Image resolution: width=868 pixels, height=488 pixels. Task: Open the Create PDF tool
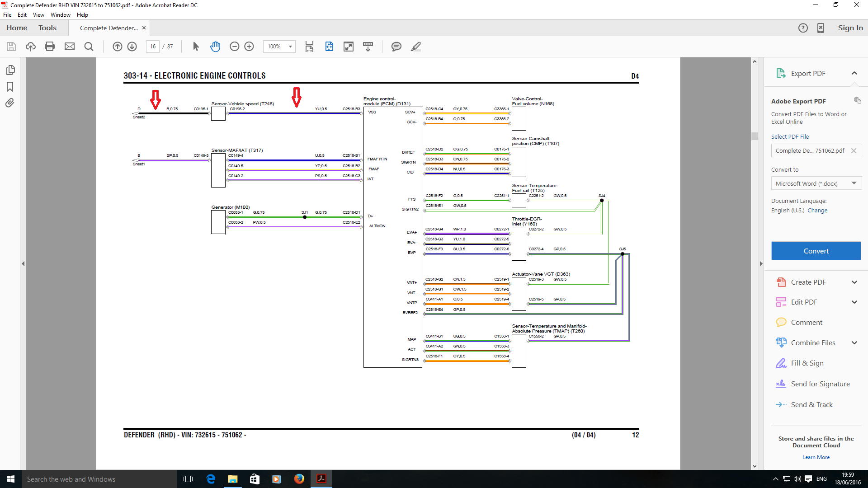click(808, 282)
